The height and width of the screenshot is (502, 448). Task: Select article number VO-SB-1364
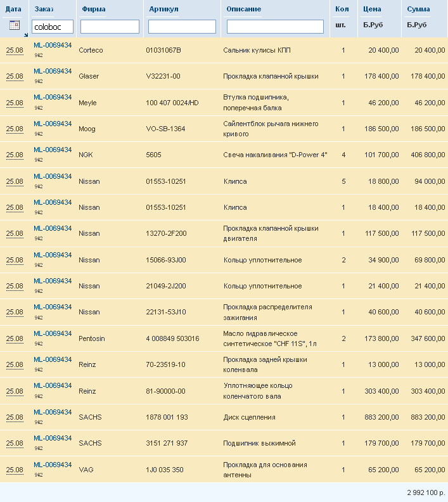(165, 129)
